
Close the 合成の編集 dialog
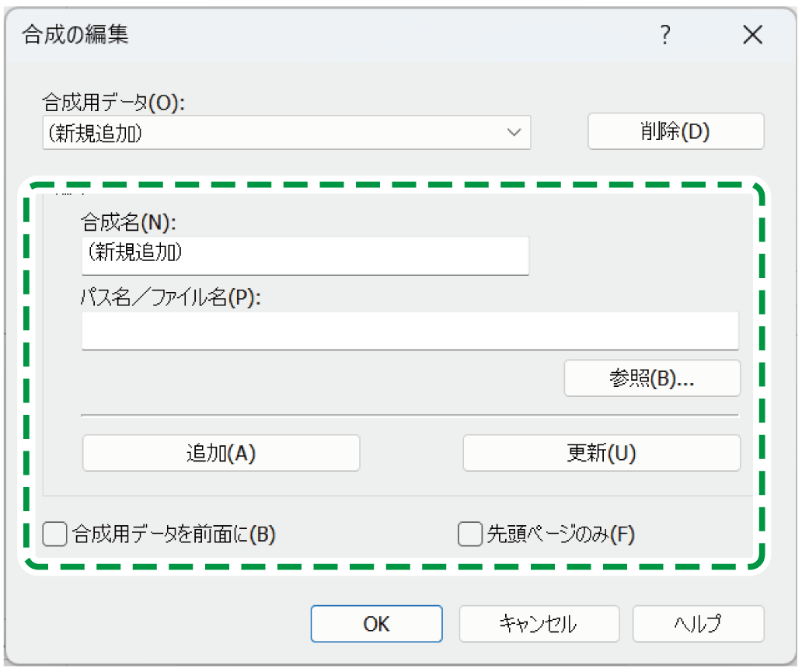pyautogui.click(x=751, y=35)
